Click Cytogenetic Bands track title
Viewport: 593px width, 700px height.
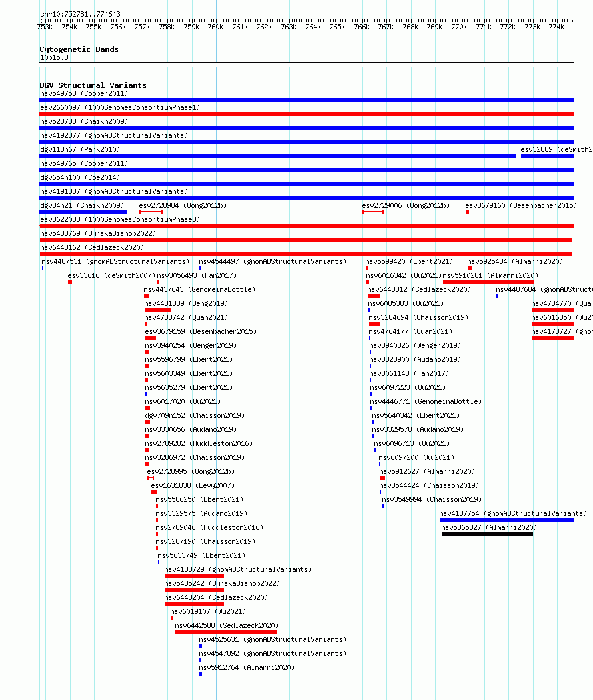[79, 49]
